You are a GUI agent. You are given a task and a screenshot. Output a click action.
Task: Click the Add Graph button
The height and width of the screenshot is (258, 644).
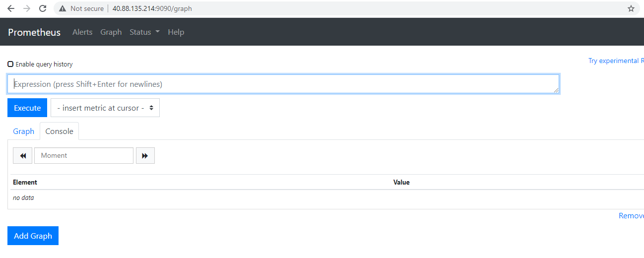pos(33,236)
